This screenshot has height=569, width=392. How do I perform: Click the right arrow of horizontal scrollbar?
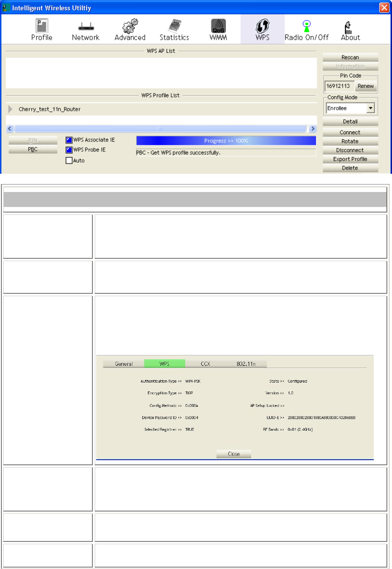[313, 128]
